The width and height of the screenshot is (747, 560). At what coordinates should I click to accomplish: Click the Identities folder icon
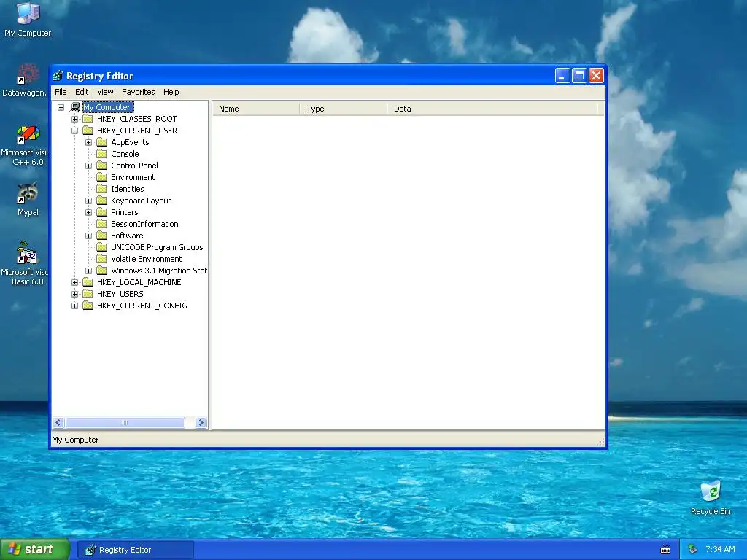click(x=102, y=189)
